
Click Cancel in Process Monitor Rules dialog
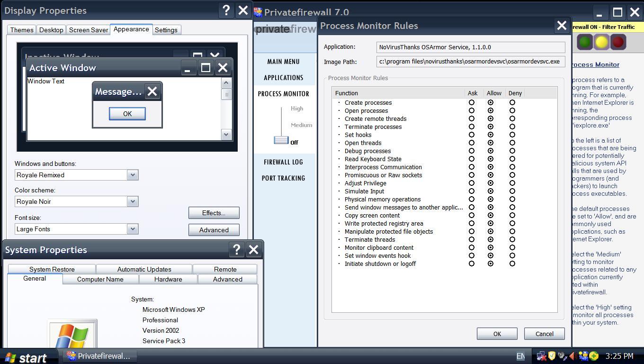coord(545,334)
